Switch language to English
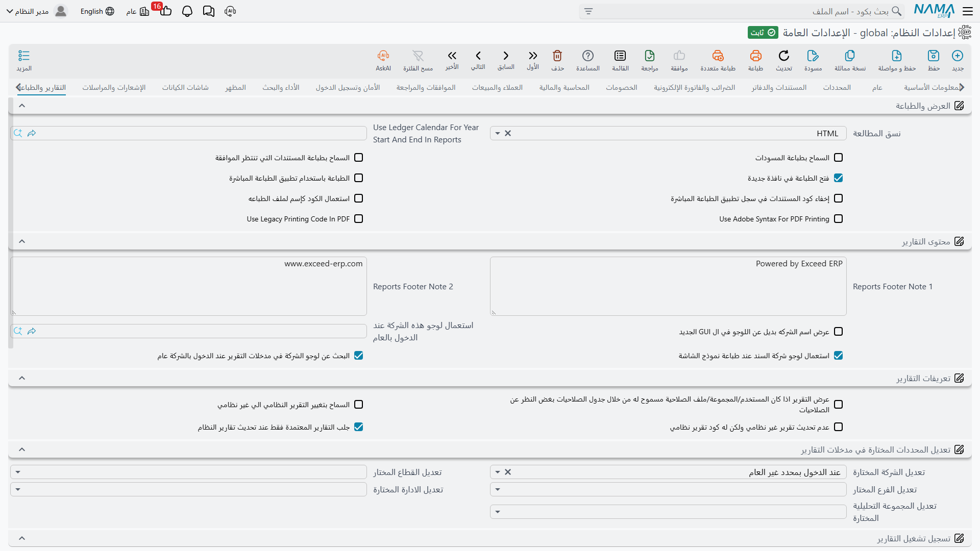Viewport: 980px width, 551px height. pos(97,11)
